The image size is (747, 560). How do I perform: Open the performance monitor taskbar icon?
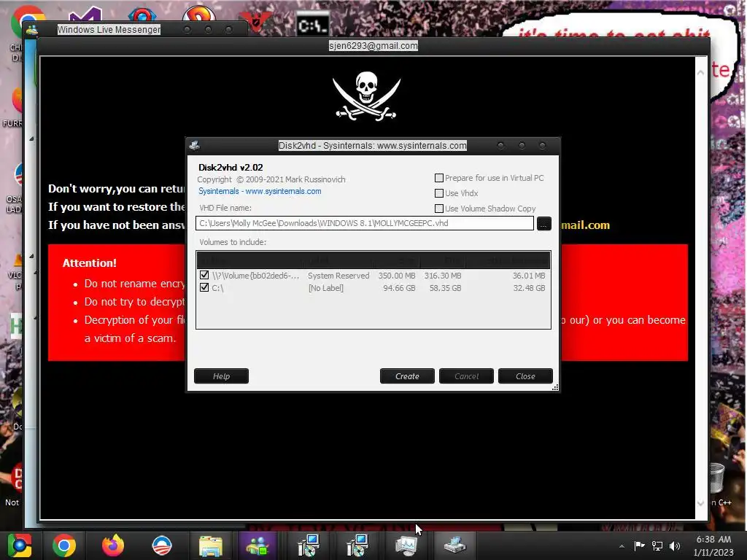point(406,545)
